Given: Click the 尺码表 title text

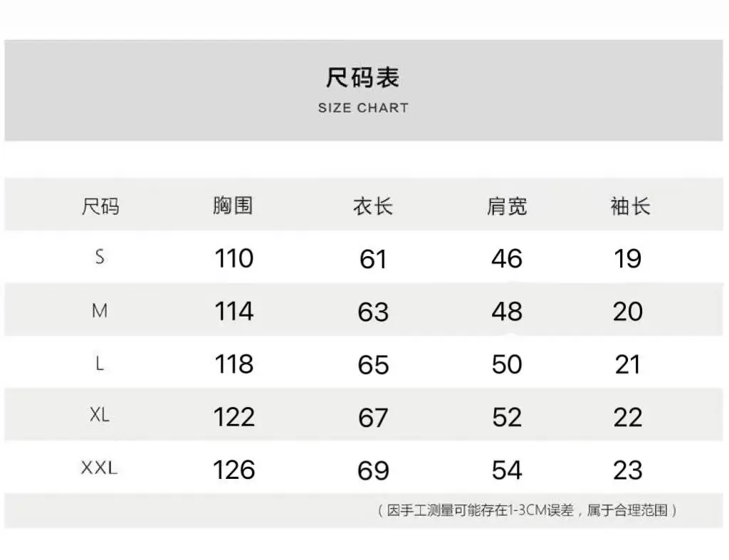Looking at the screenshot, I should point(362,77).
